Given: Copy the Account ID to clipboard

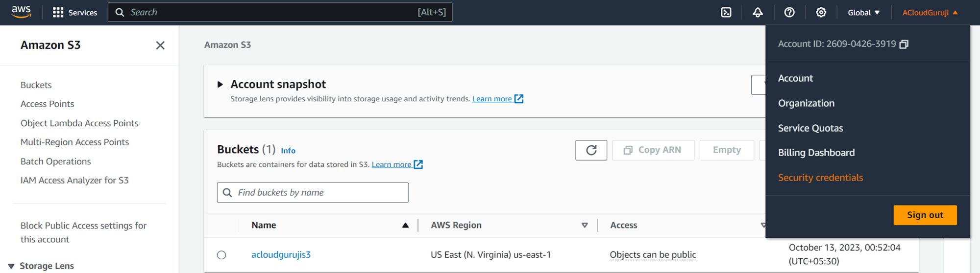Looking at the screenshot, I should (x=904, y=44).
